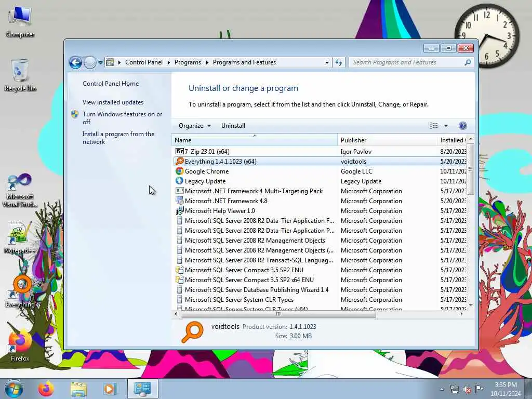Image resolution: width=532 pixels, height=399 pixels.
Task: Go back with the blue Back arrow
Action: (75, 62)
